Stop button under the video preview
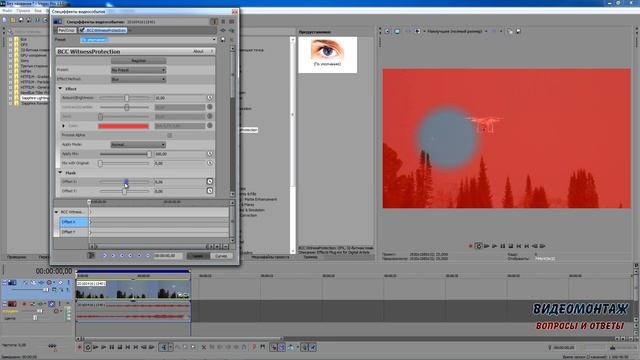This screenshot has height=360, width=640. click(511, 246)
